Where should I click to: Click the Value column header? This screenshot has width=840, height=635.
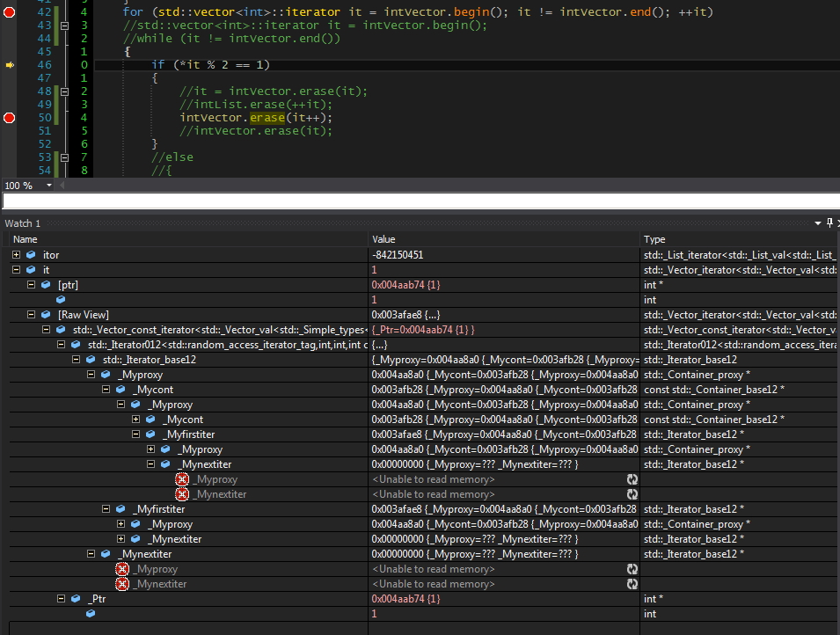coord(504,239)
